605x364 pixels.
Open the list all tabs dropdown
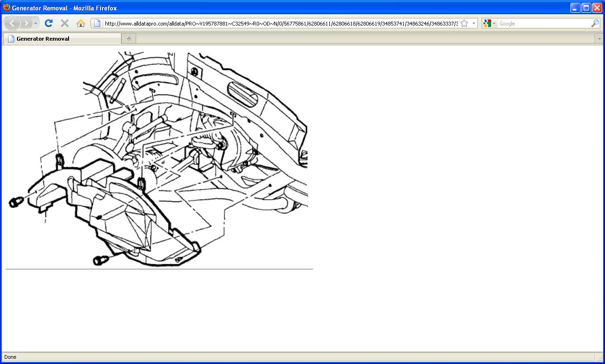tap(599, 39)
